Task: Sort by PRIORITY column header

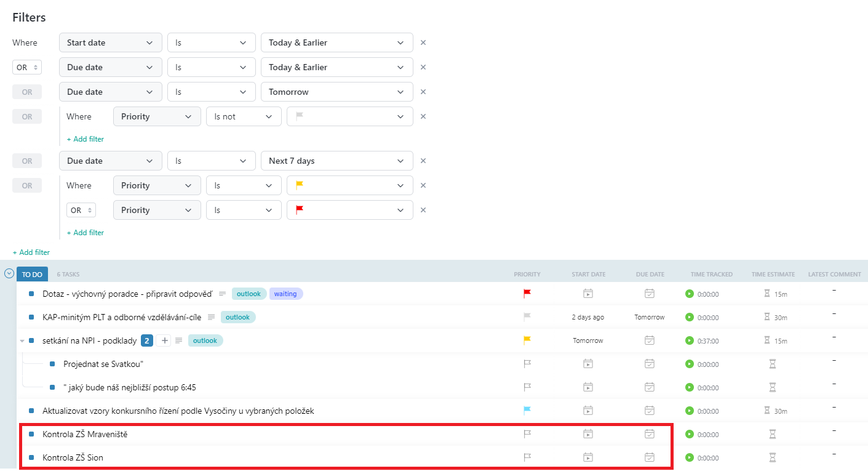Action: (x=527, y=275)
